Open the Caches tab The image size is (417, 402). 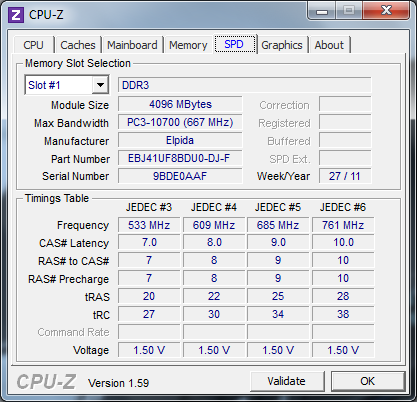[78, 45]
